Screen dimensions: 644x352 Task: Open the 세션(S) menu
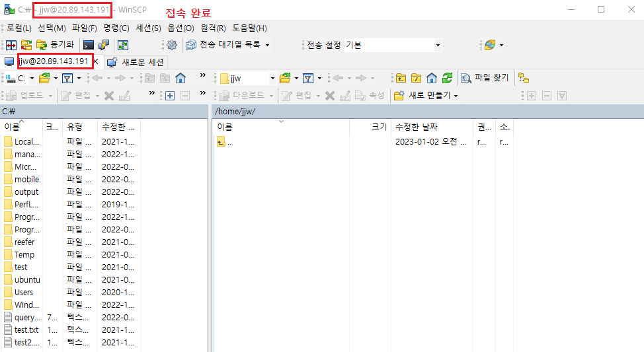(x=148, y=28)
